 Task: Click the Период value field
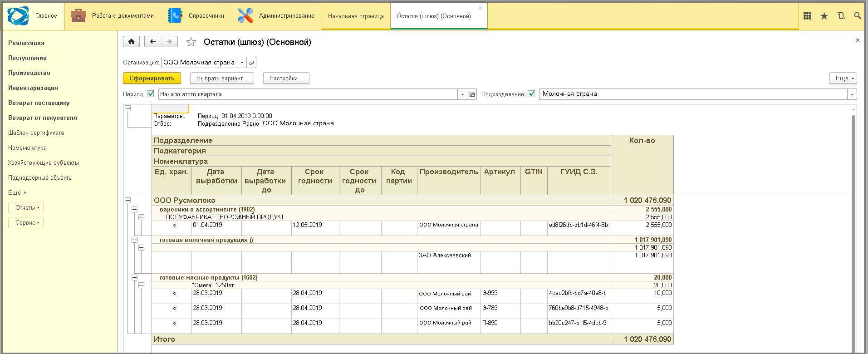pos(308,94)
